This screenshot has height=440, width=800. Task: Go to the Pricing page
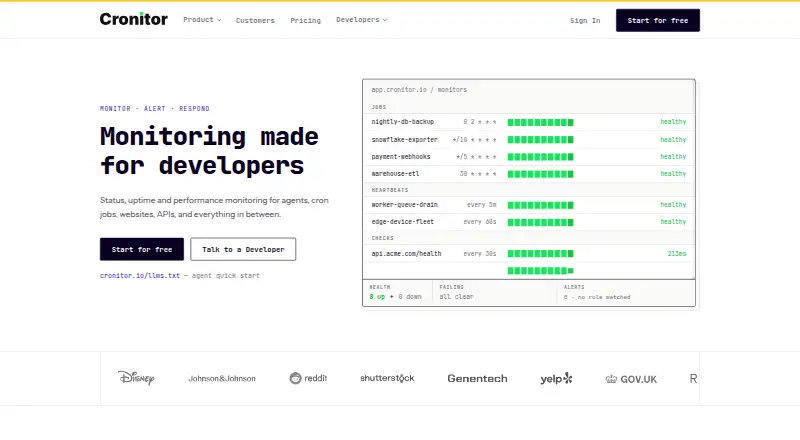306,20
